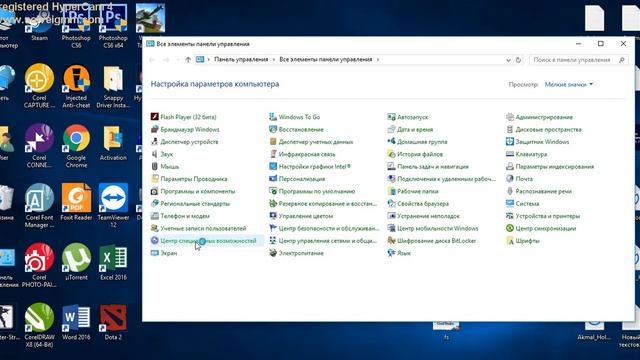
Task: Click Клавиатура icon
Action: tap(509, 154)
